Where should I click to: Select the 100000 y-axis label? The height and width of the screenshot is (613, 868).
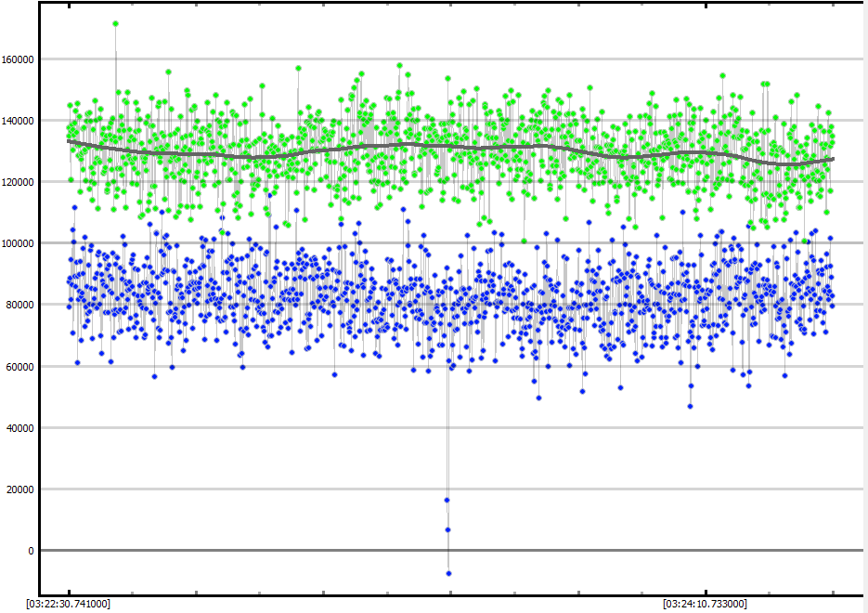18,243
